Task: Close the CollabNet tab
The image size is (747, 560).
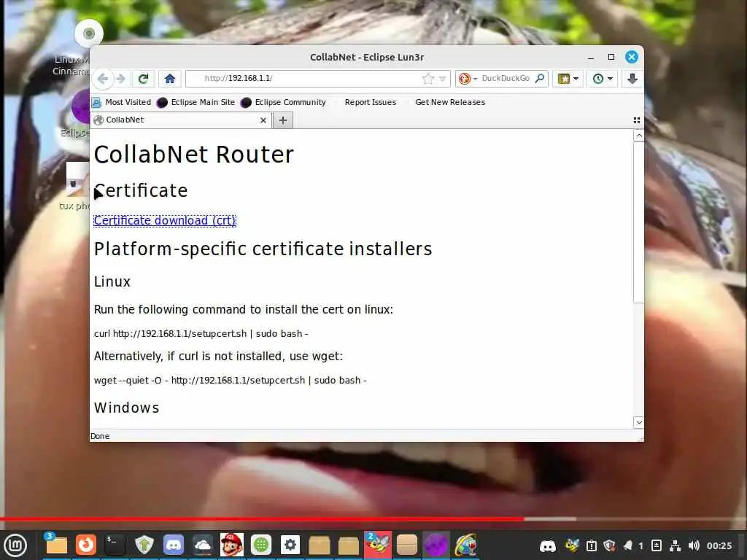Action: coord(263,120)
